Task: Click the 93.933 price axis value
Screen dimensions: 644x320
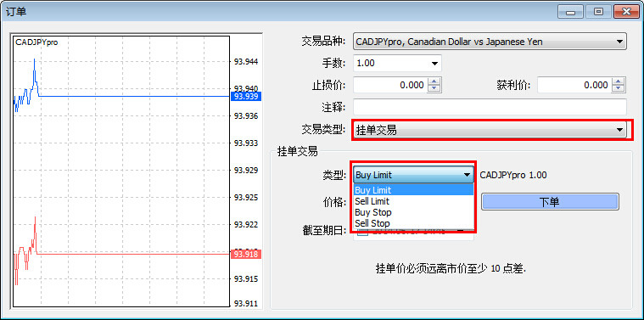Action: point(246,143)
